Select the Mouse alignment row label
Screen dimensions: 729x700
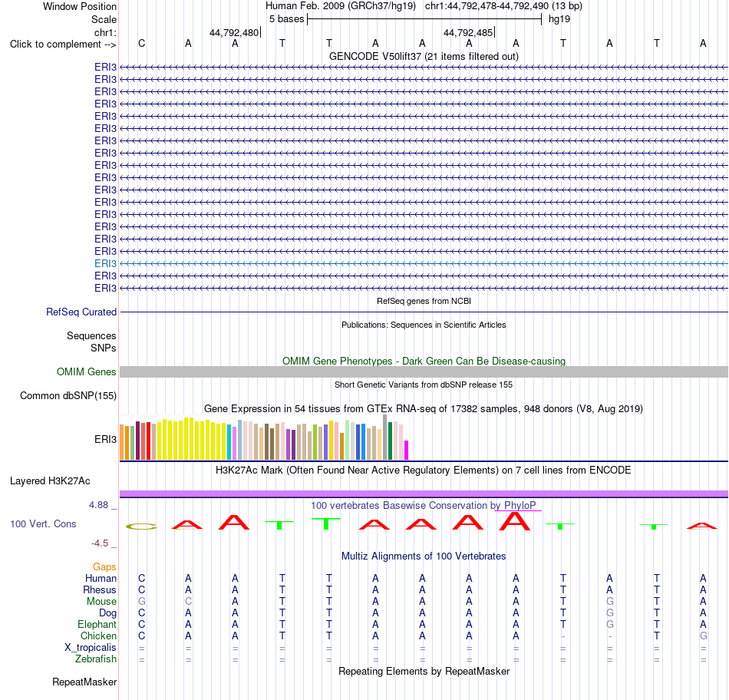point(101,602)
